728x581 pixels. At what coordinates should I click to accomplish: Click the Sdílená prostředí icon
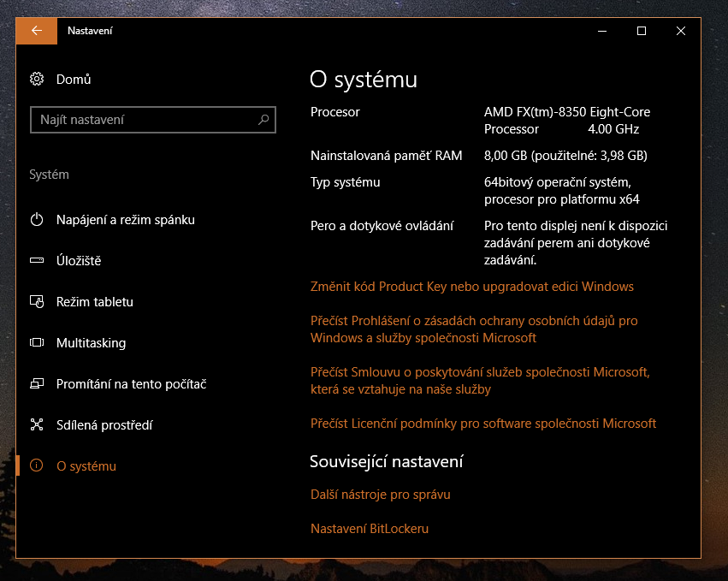[37, 425]
